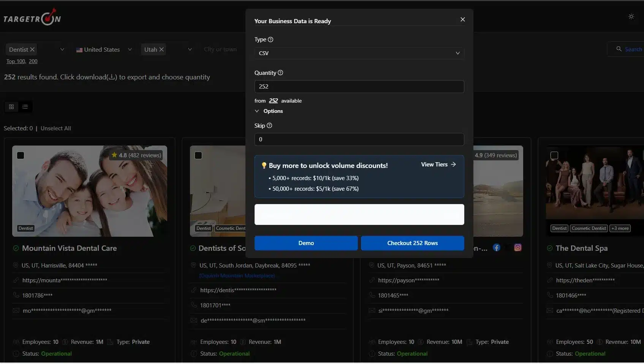Image resolution: width=644 pixels, height=364 pixels.
Task: Click the Checkout 252 Rows button
Action: pos(412,243)
